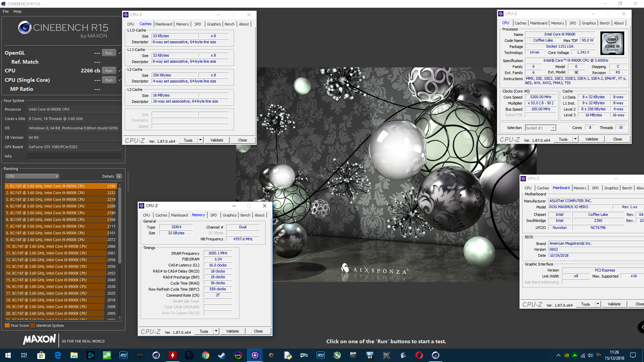Open the CPU ranking category dropdown
Screen dimensions: 644x362
point(32,176)
